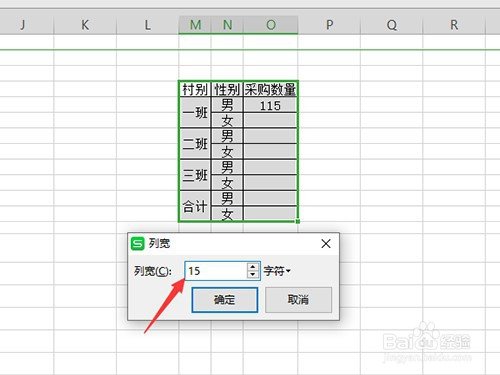Click the 男 cell in the 二班 row

point(227,136)
